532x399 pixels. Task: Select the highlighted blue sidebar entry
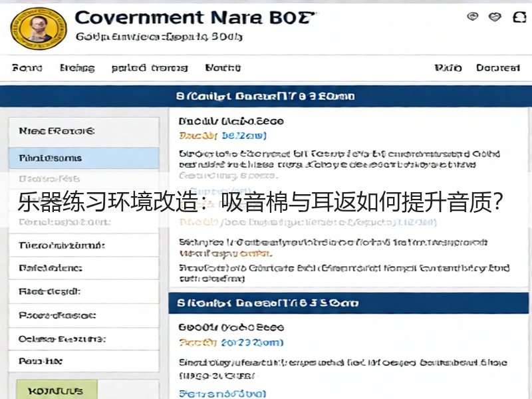pos(84,158)
